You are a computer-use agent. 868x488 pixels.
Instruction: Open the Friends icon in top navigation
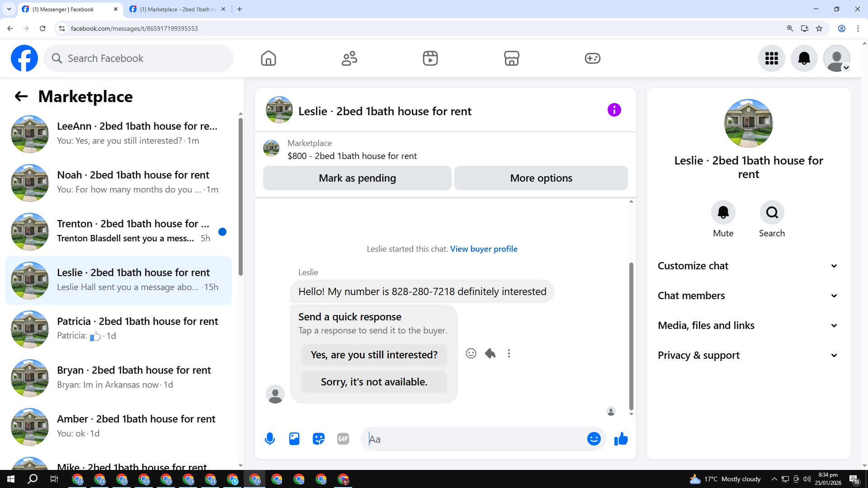coord(349,58)
